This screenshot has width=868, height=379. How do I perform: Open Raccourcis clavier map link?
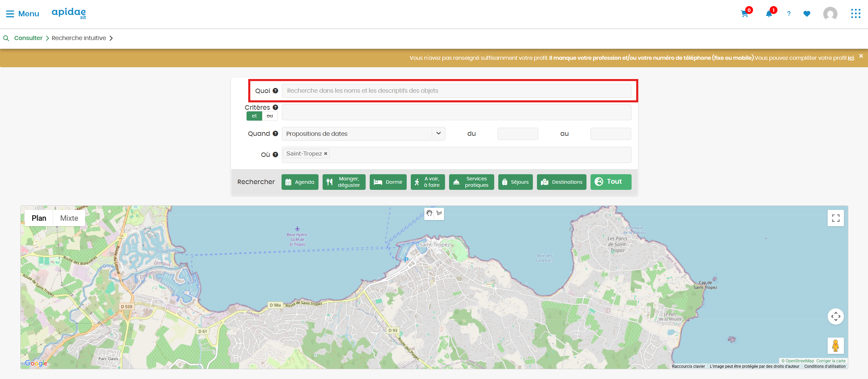tap(688, 366)
